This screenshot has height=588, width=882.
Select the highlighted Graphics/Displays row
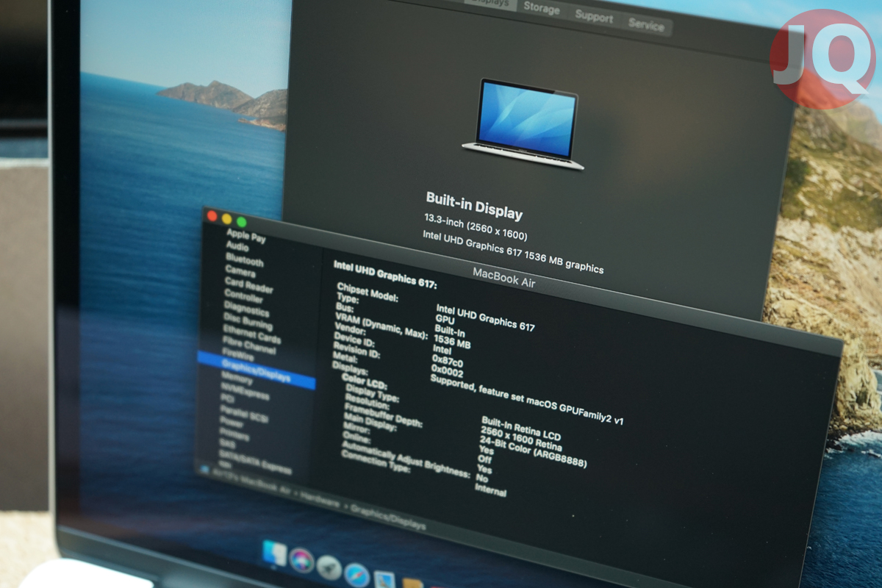257,370
